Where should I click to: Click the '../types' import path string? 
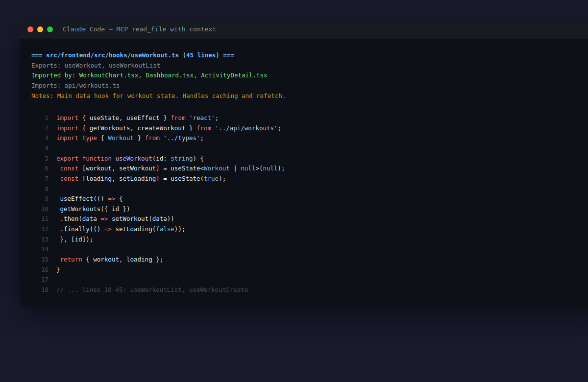(x=182, y=138)
